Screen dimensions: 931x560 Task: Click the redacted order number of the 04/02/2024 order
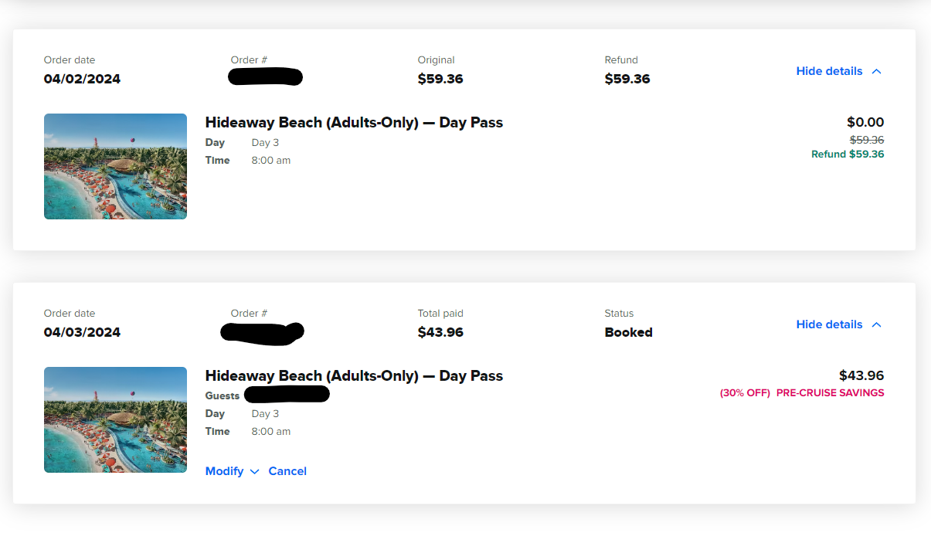[266, 76]
